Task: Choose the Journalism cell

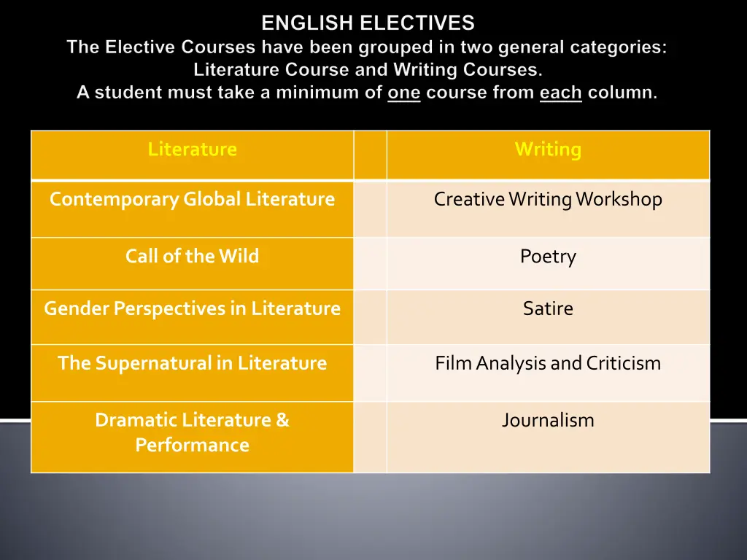Action: [548, 420]
